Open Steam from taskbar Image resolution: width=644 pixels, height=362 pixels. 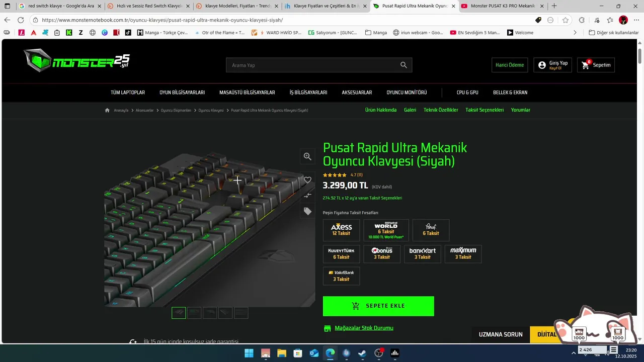362,353
